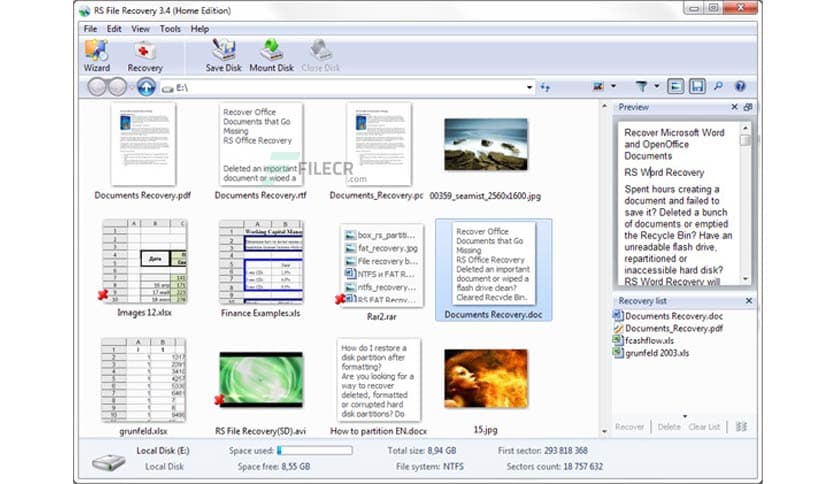This screenshot has width=836, height=484.
Task: Open help with the question mark icon
Action: [740, 87]
